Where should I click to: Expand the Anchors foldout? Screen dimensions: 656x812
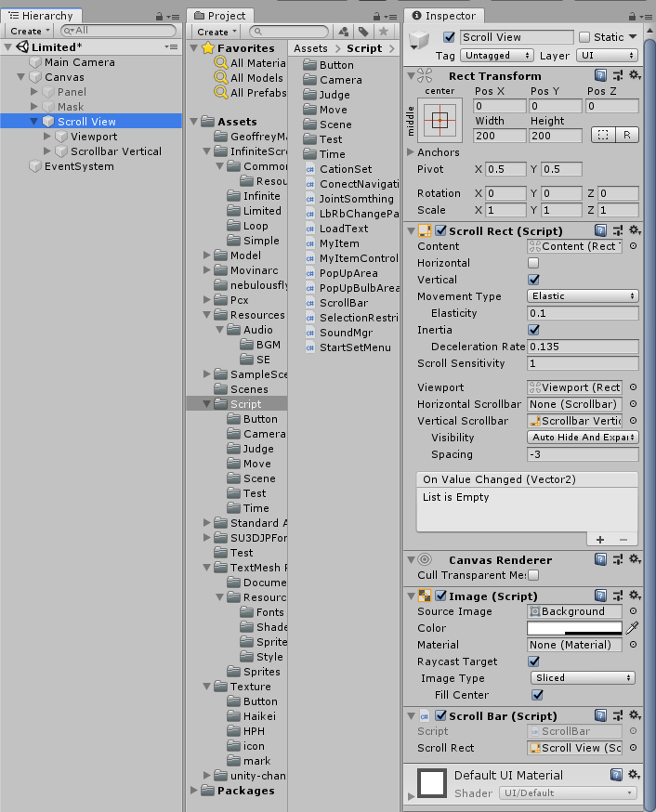[411, 152]
